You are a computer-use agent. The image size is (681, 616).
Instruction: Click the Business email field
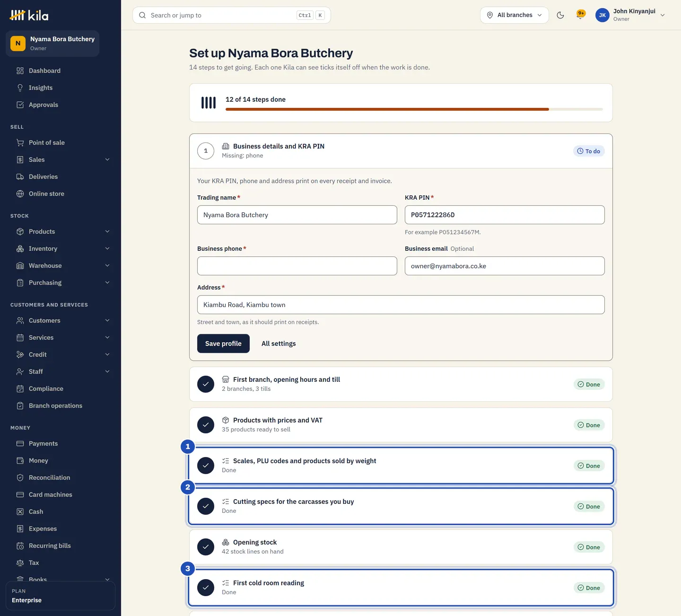tap(505, 266)
